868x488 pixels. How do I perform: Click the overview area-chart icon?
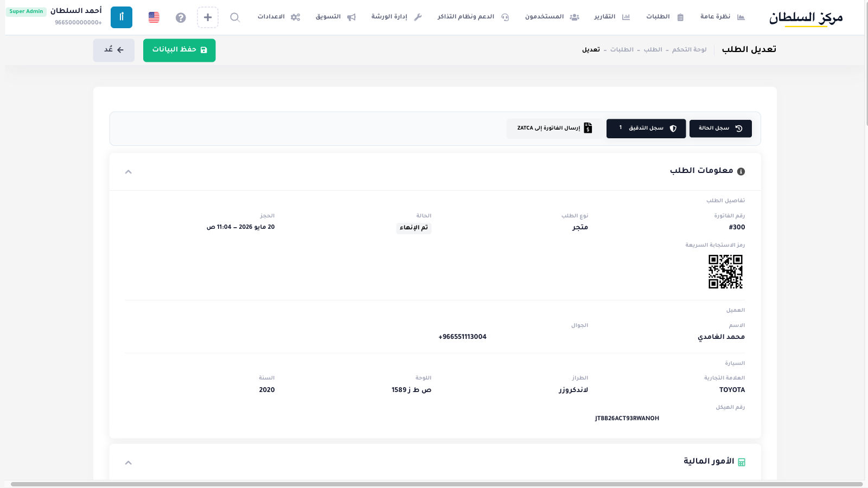tap(741, 17)
